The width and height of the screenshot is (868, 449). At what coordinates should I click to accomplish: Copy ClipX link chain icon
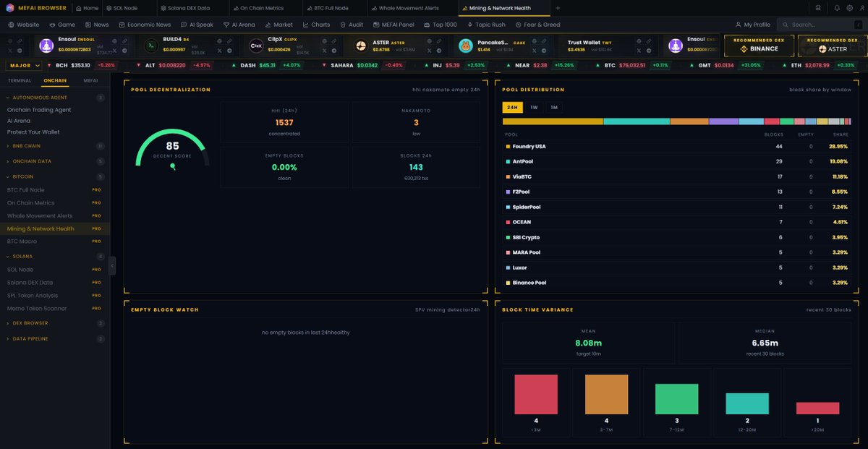(x=334, y=41)
